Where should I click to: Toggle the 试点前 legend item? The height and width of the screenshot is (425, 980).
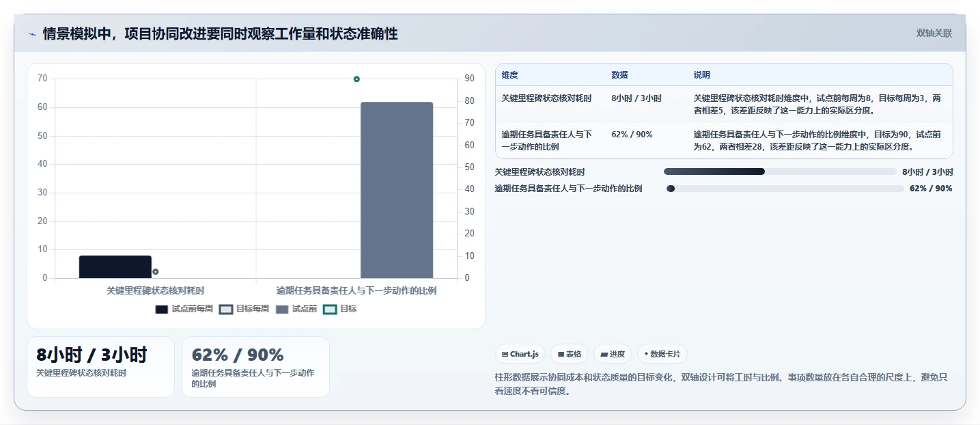coord(296,309)
